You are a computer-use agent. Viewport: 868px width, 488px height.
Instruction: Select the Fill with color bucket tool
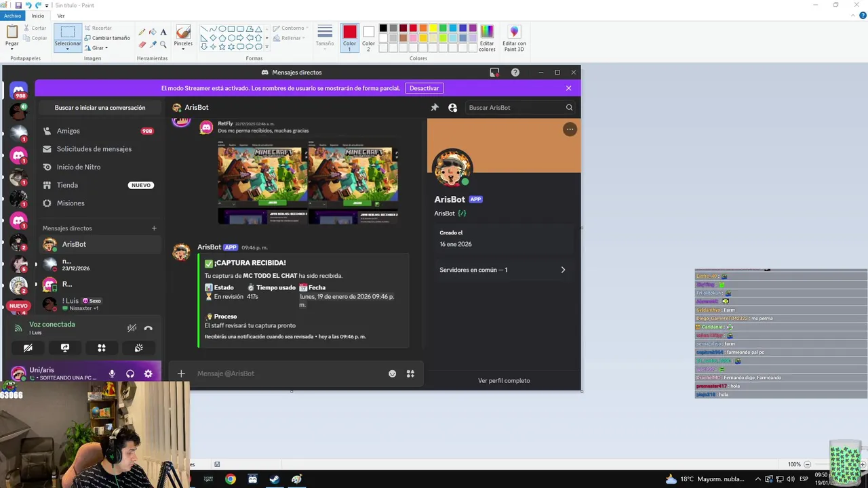click(x=153, y=32)
